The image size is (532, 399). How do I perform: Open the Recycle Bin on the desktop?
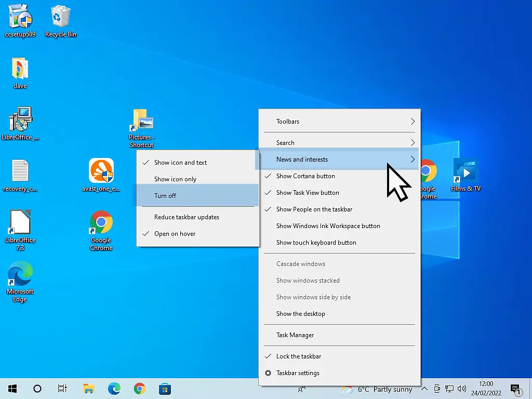click(x=60, y=16)
